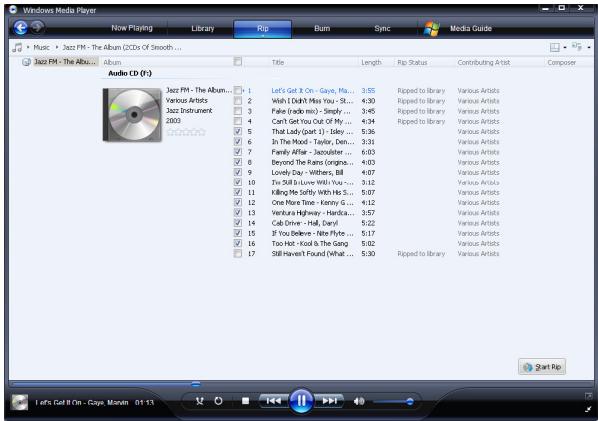Turn shuffle on
This screenshot has height=421, width=598.
[199, 401]
